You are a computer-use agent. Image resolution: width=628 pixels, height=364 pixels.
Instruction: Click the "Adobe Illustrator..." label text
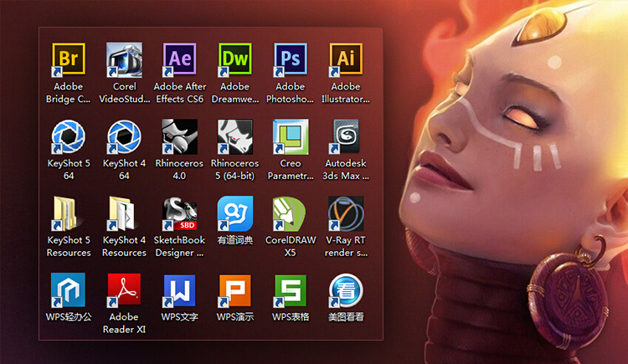pos(346,93)
